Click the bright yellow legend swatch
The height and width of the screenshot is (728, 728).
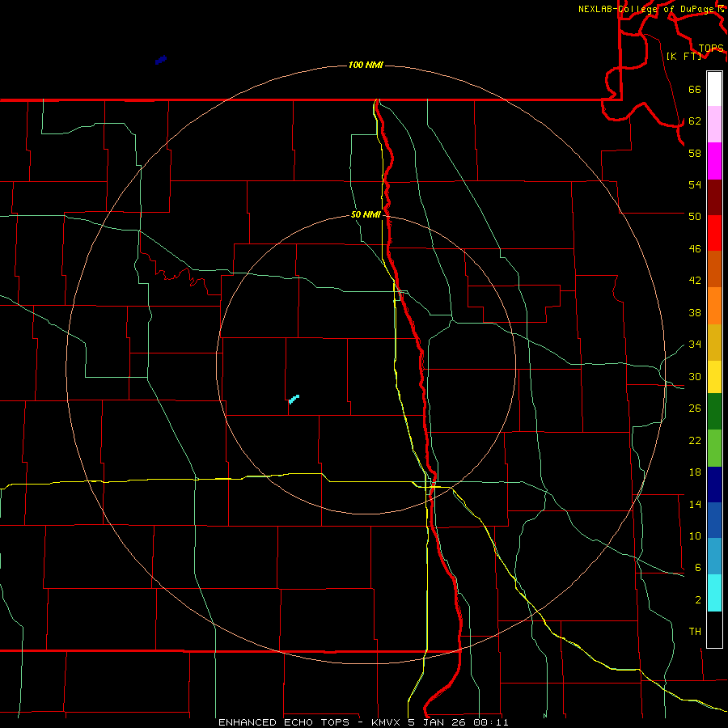(x=714, y=377)
